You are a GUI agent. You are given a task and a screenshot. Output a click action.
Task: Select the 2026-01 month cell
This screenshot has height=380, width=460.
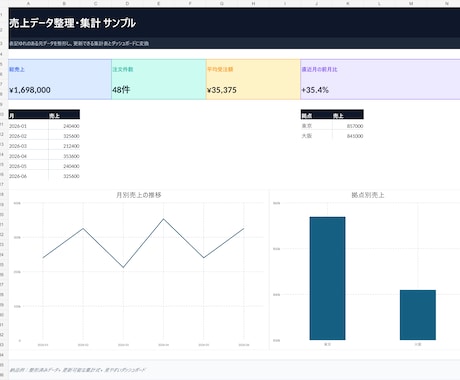click(28, 126)
